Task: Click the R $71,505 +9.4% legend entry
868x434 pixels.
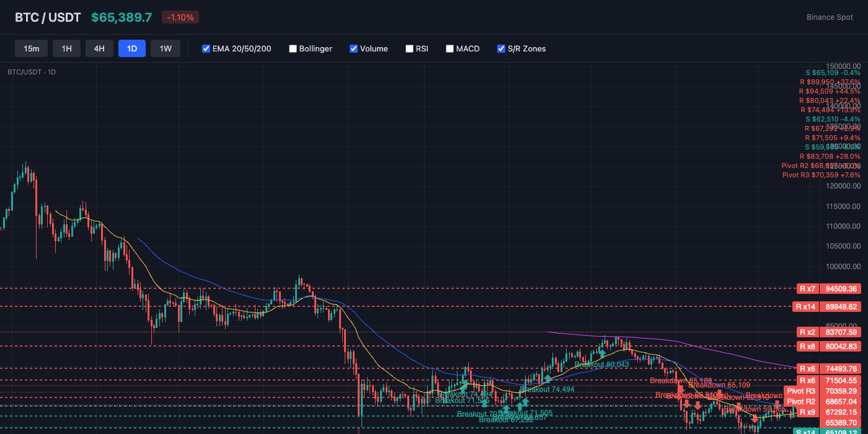Action: click(x=833, y=138)
